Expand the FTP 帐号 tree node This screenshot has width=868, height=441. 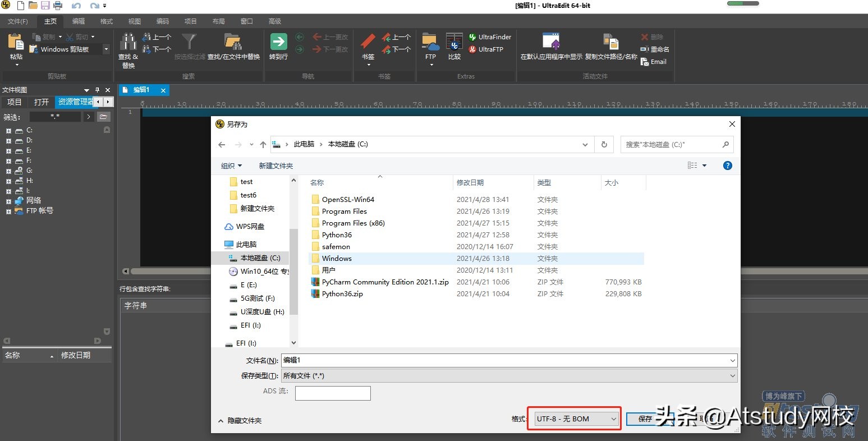tap(8, 212)
